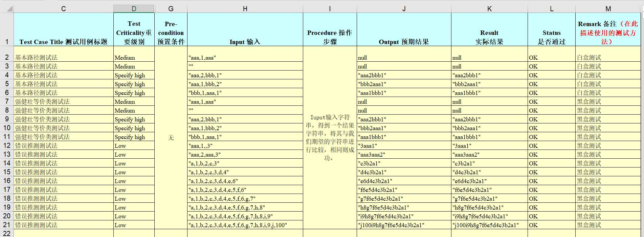Select row 12 header
This screenshot has height=237, width=644.
point(7,145)
